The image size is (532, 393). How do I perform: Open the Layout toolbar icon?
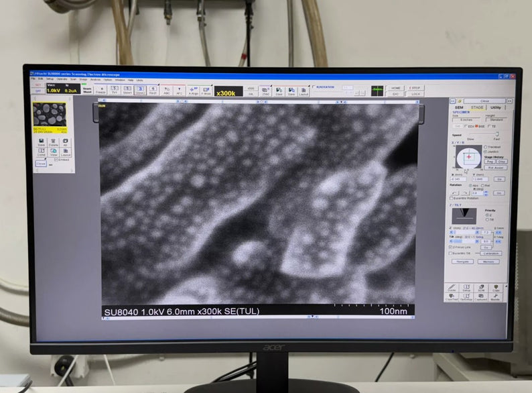pos(304,91)
